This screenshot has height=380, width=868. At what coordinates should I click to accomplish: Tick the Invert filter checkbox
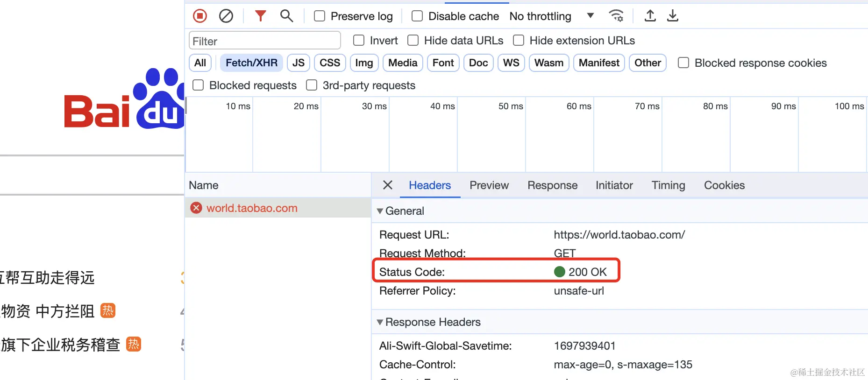(359, 41)
